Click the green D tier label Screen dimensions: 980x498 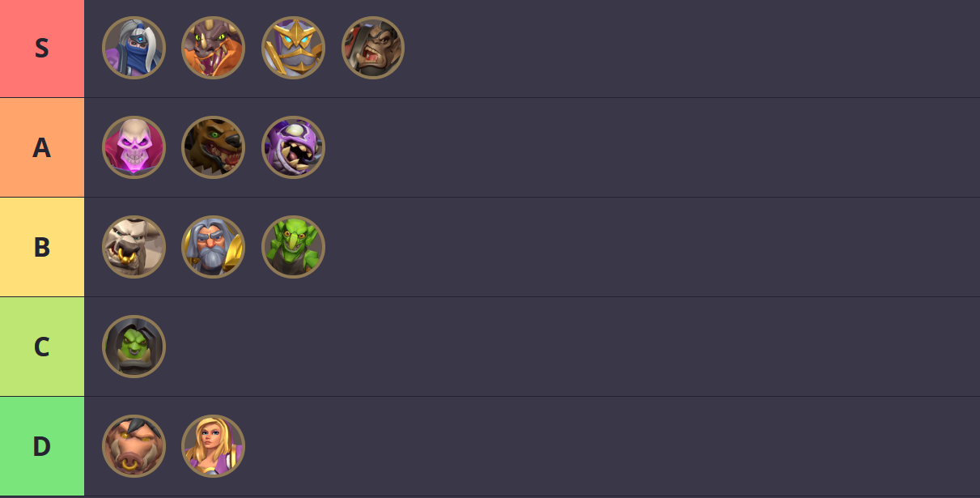tap(42, 446)
